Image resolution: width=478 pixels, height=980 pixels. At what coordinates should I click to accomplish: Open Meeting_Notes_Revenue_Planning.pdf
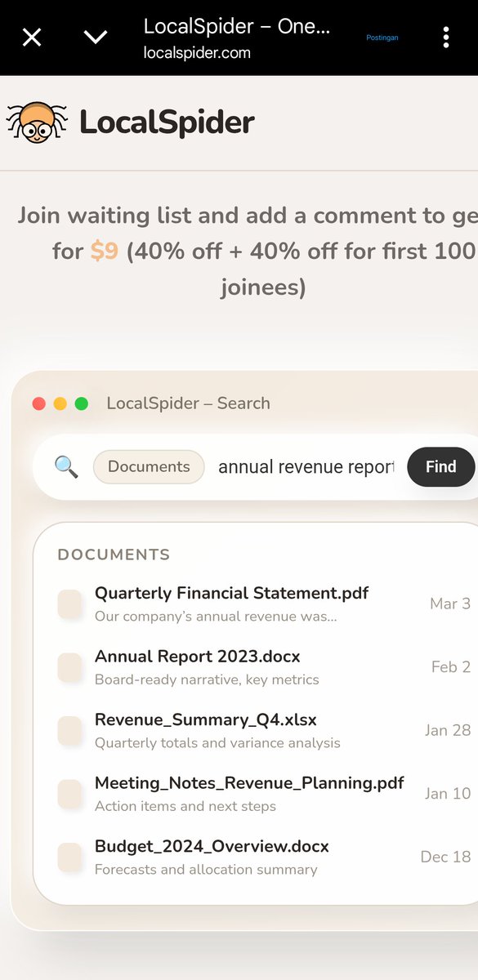[x=249, y=783]
